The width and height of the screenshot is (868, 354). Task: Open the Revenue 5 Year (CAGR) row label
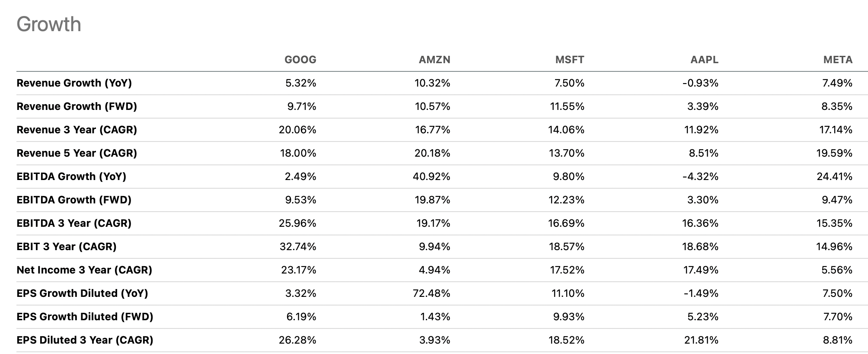pyautogui.click(x=77, y=153)
